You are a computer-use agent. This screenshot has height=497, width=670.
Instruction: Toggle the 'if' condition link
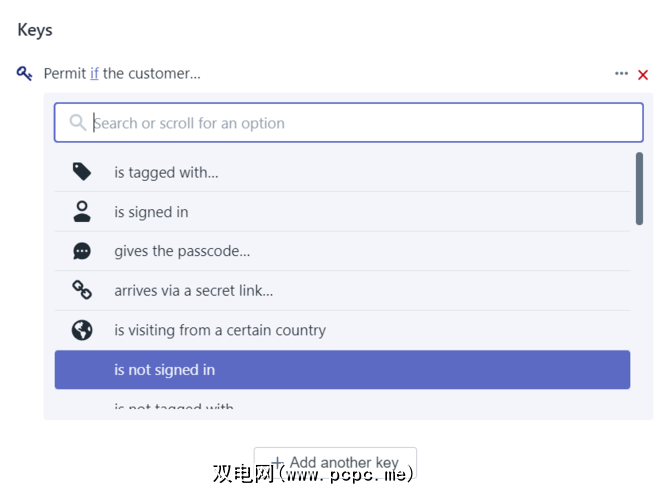(94, 73)
